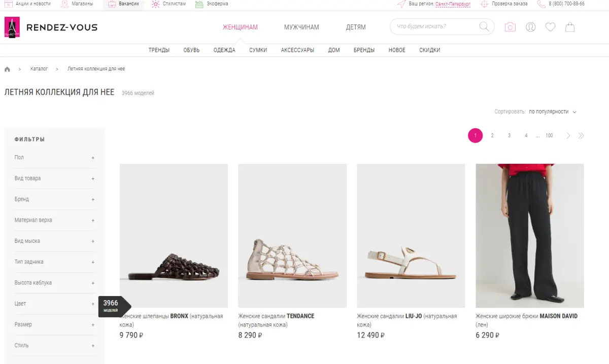
Task: Expand the Цвет filter
Action: [54, 304]
